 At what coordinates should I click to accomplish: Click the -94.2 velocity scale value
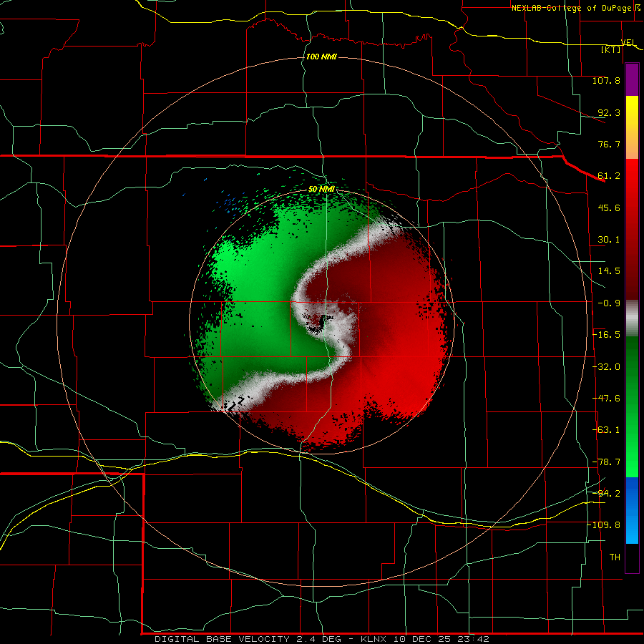(606, 493)
